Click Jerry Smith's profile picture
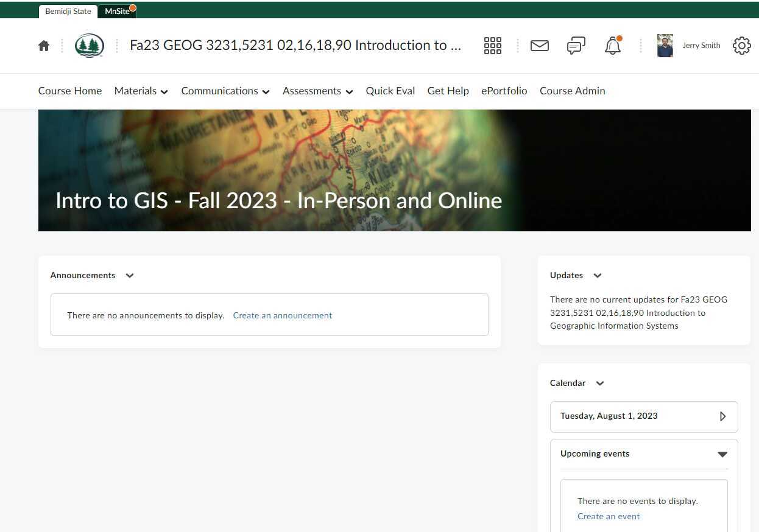759x532 pixels. pyautogui.click(x=665, y=46)
